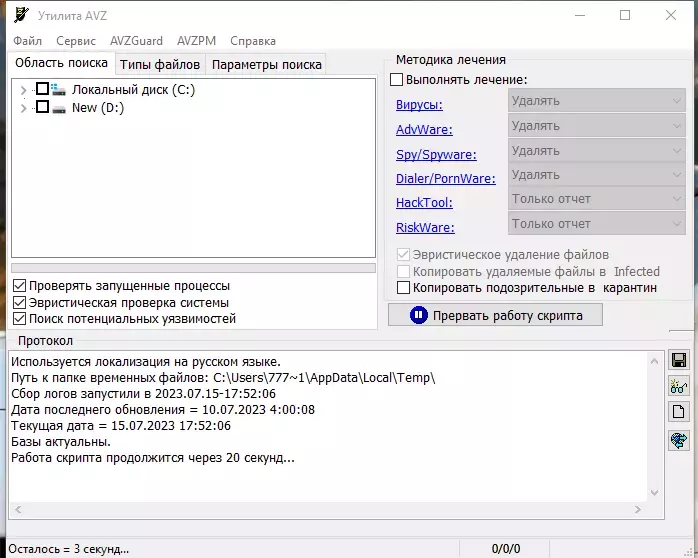Switch to the Типы файлов tab
Image resolution: width=698 pixels, height=558 pixels.
(x=160, y=65)
